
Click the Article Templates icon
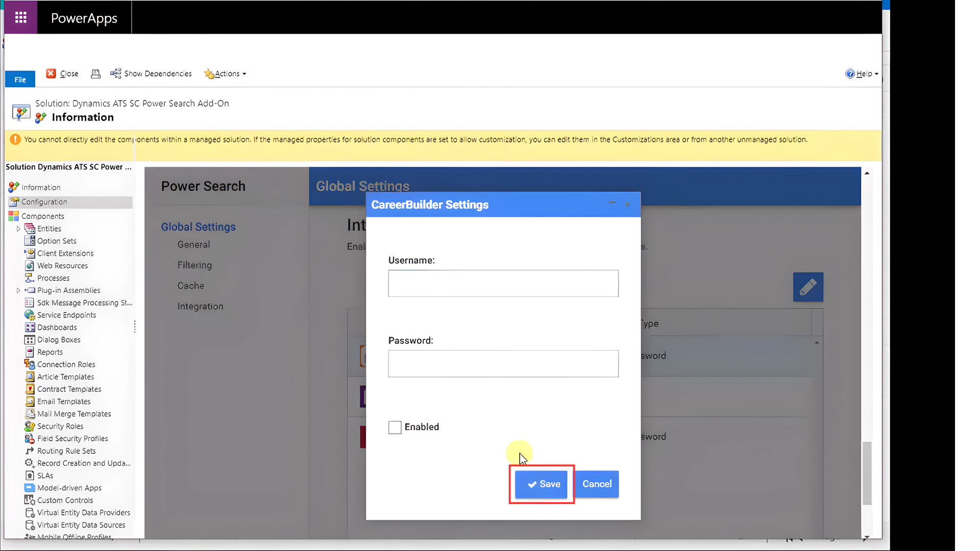point(30,377)
